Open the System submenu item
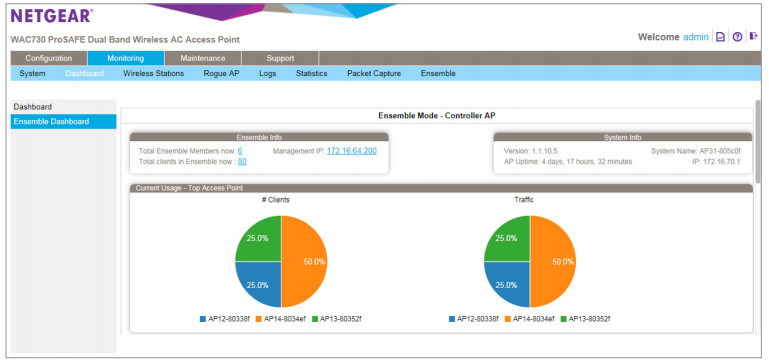 click(x=32, y=74)
